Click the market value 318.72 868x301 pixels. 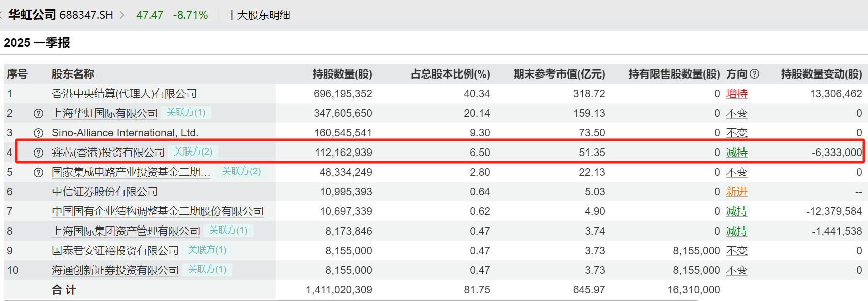click(589, 94)
